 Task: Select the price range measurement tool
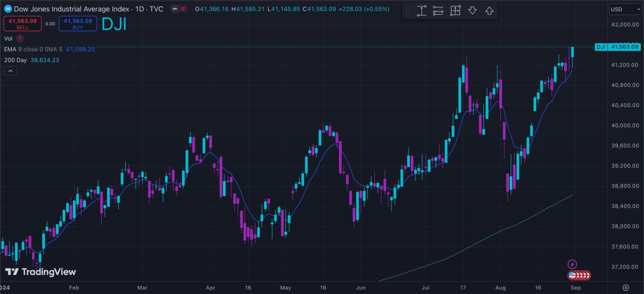[x=422, y=10]
